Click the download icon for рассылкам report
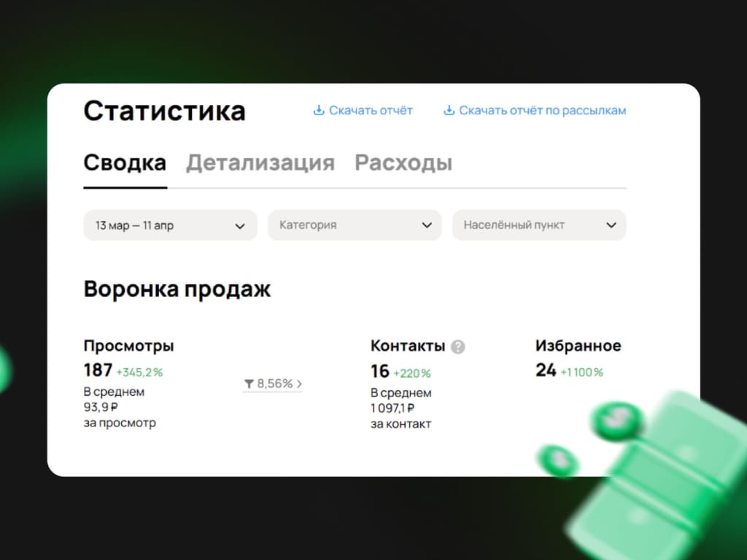 [449, 110]
